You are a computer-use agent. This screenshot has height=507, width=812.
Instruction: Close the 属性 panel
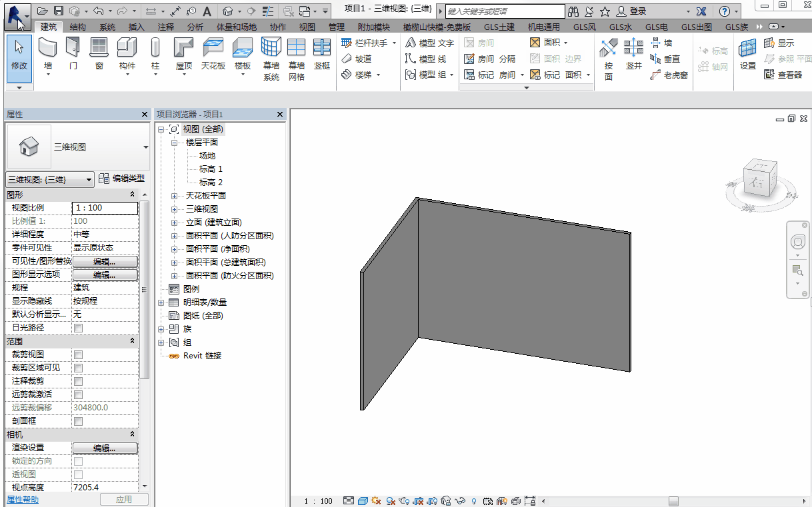(145, 115)
